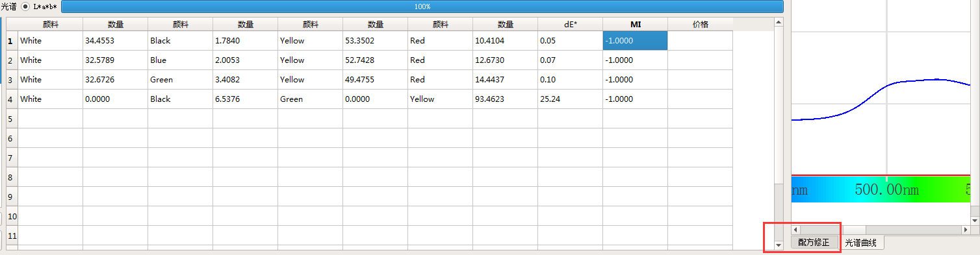Select cell with value 32.5789
980x255 pixels.
115,60
